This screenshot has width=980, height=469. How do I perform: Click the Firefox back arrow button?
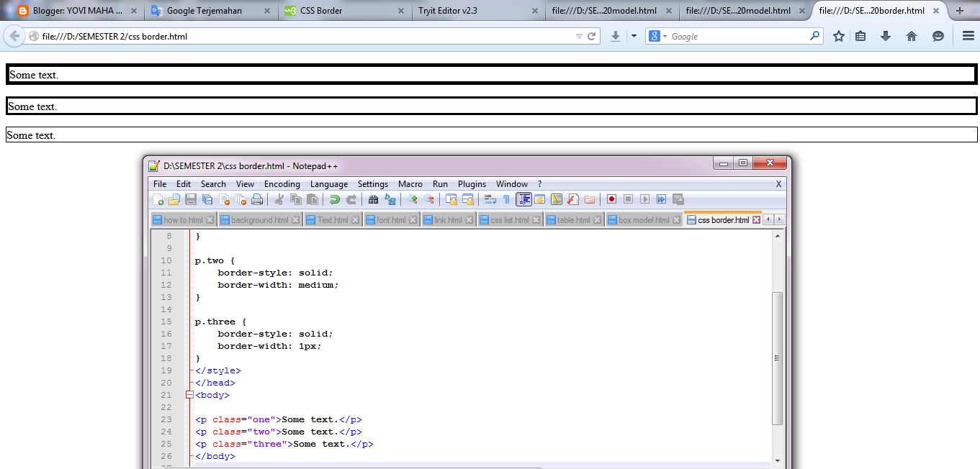pos(14,36)
